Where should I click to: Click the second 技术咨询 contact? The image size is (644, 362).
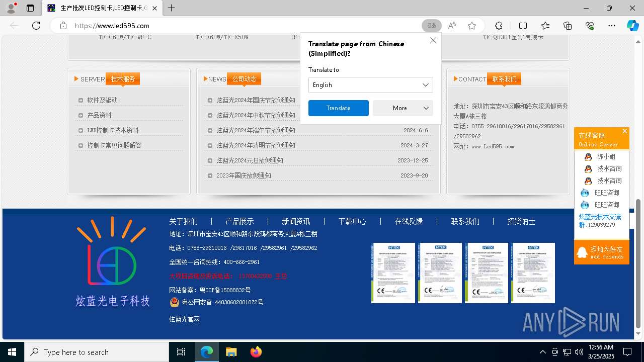(609, 180)
